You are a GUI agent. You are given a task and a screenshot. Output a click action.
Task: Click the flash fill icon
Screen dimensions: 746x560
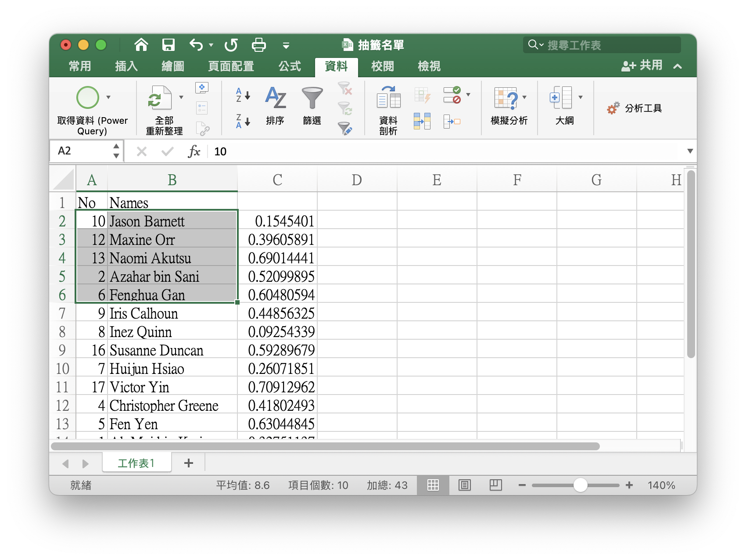tap(422, 95)
